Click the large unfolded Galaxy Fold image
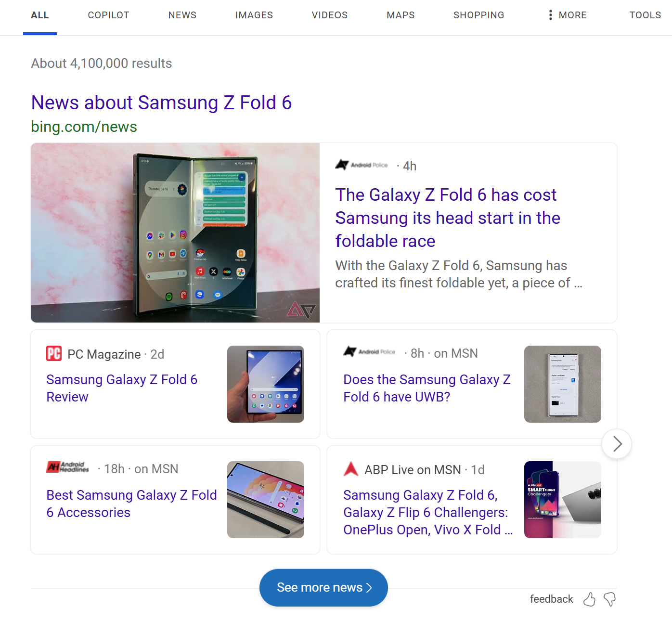The height and width of the screenshot is (621, 672). point(175,233)
